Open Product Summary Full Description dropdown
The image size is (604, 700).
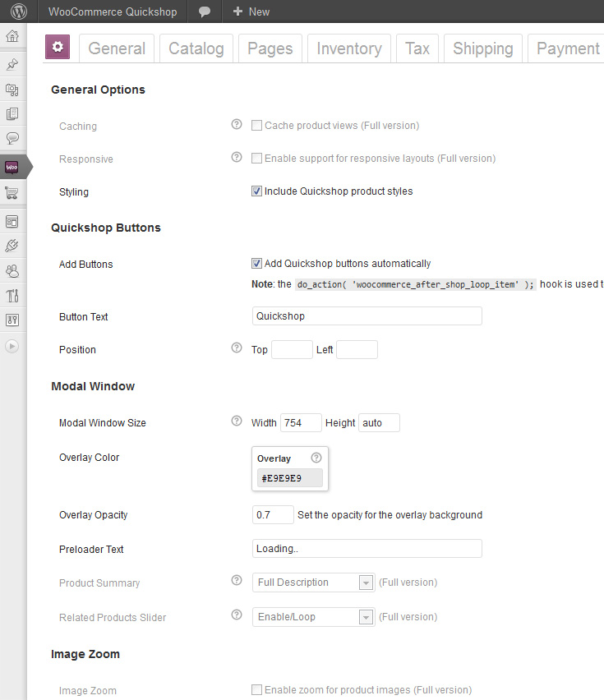pos(313,583)
